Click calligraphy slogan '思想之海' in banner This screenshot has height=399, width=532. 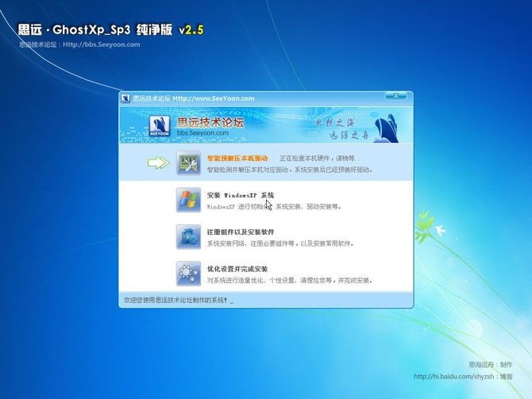(x=334, y=122)
